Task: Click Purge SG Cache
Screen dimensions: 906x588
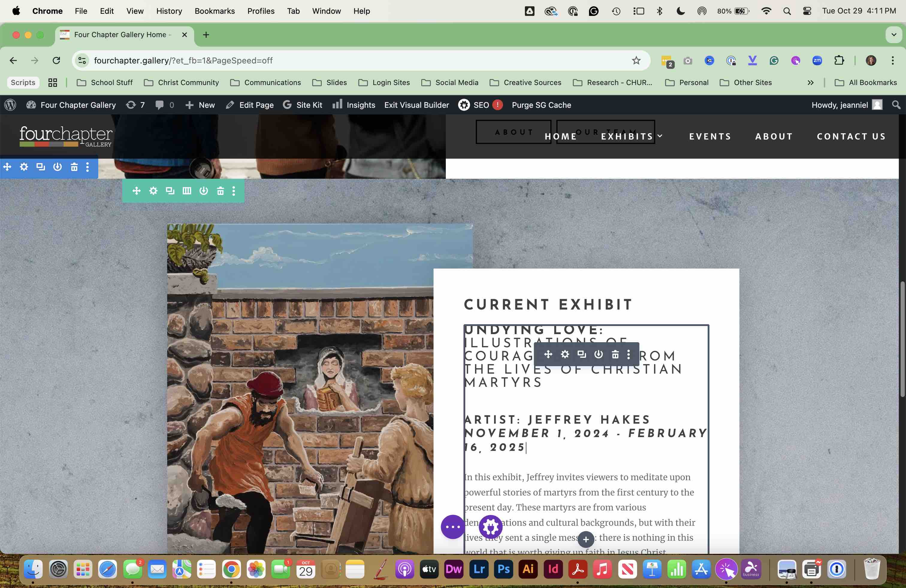Action: [x=541, y=105]
